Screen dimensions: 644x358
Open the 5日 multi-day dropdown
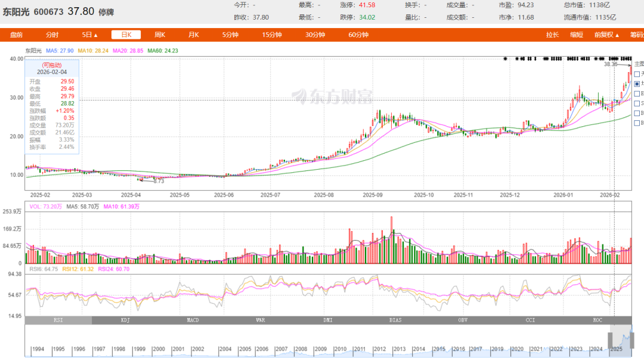89,35
